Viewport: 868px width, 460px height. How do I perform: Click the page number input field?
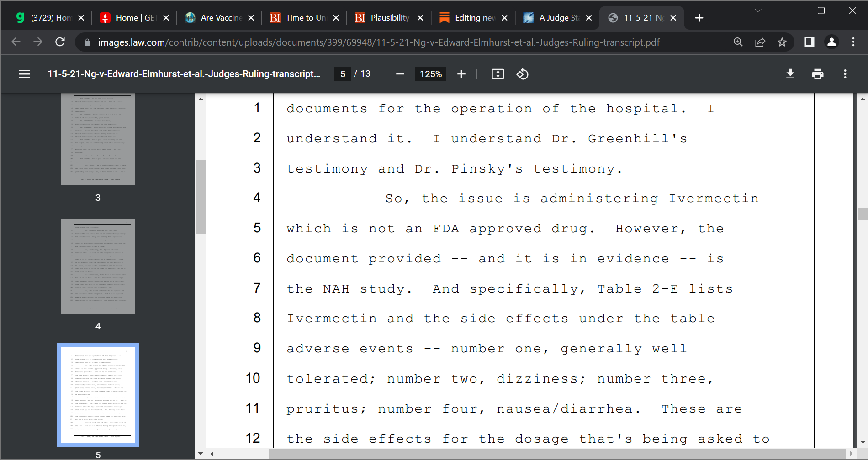(343, 74)
